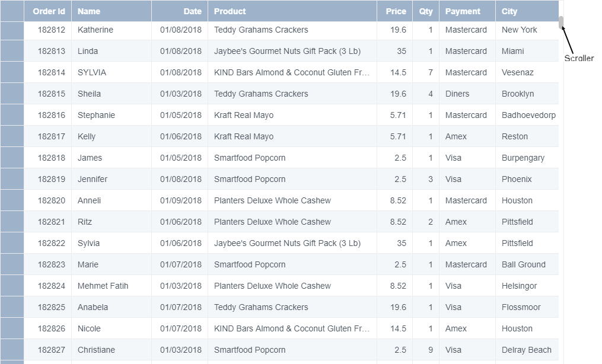Click Kraft Real Mayo in Stephanie's row
This screenshot has width=602, height=364.
pyautogui.click(x=292, y=115)
